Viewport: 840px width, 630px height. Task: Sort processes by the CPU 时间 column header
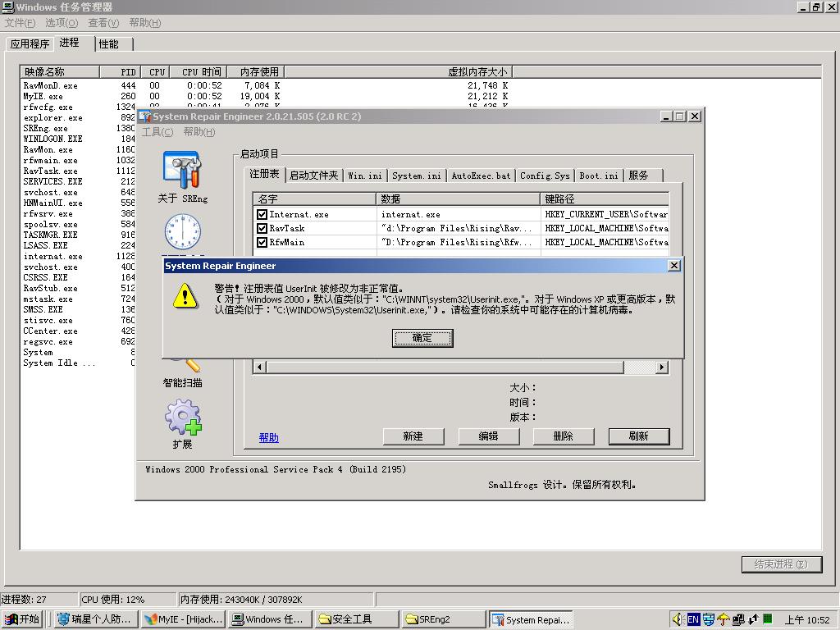click(x=198, y=71)
